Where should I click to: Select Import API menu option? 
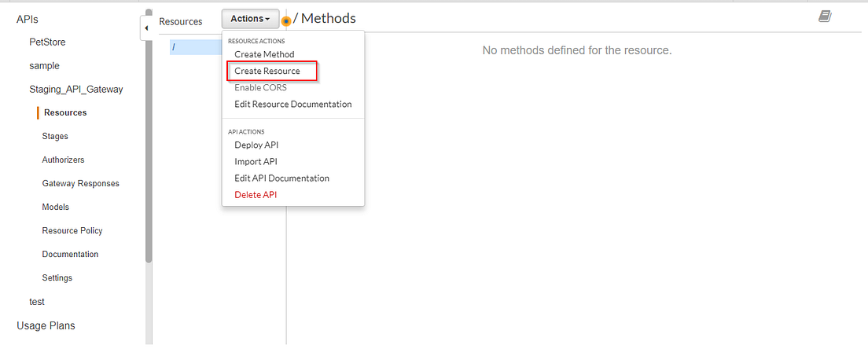(x=256, y=161)
